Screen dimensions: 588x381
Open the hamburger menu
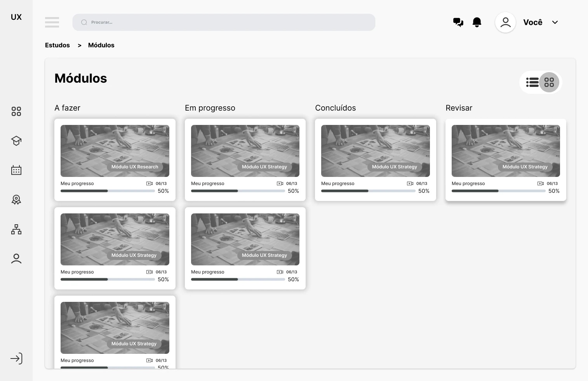point(52,22)
